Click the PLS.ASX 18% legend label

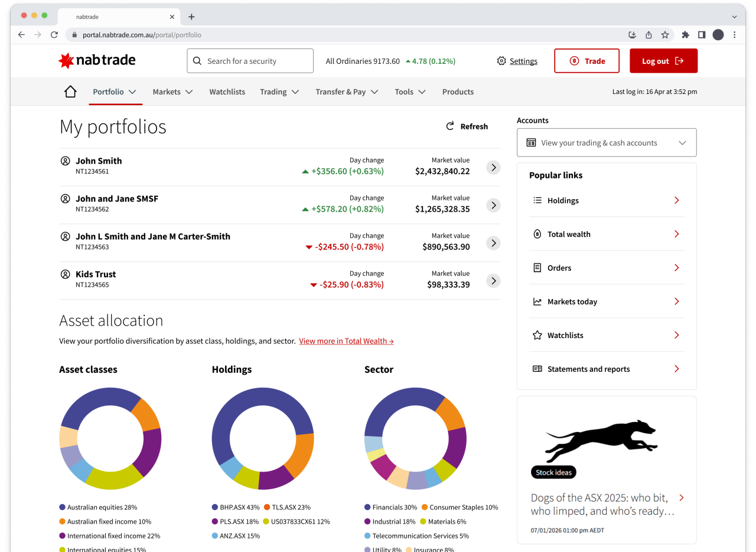(x=239, y=521)
